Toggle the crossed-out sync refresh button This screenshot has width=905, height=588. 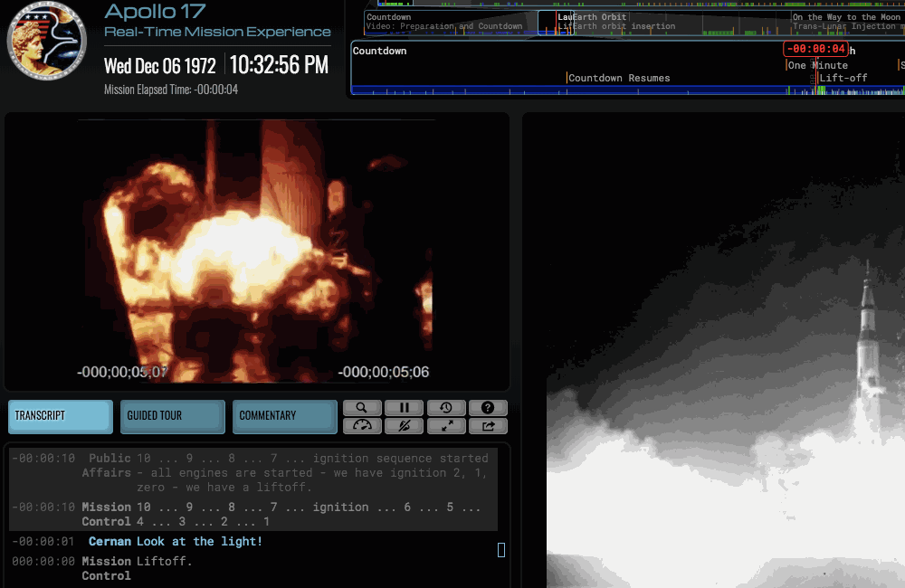(x=404, y=426)
